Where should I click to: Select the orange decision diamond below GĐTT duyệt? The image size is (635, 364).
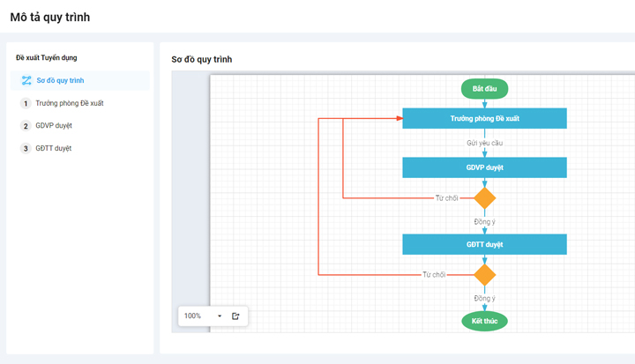click(x=484, y=275)
